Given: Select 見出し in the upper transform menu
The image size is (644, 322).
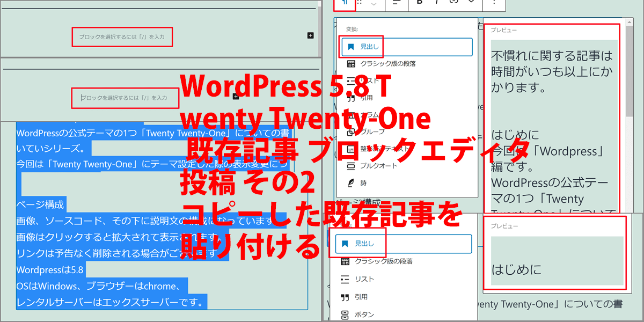Looking at the screenshot, I should click(x=406, y=47).
